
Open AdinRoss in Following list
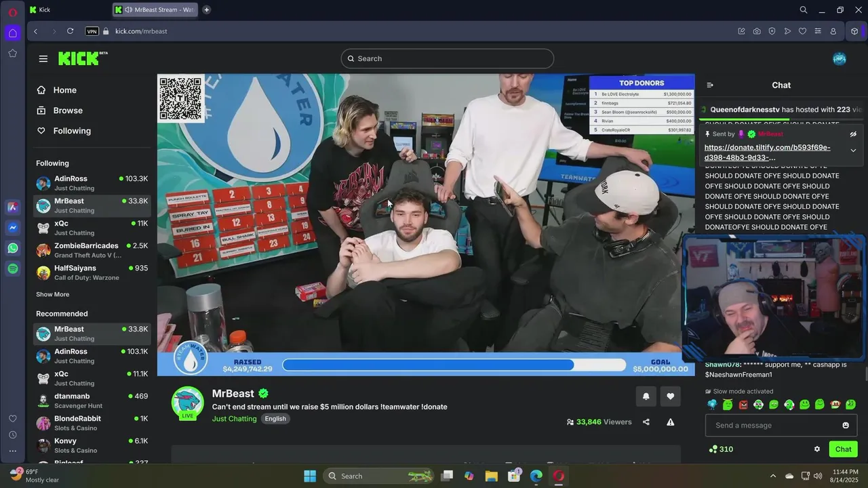coord(92,183)
